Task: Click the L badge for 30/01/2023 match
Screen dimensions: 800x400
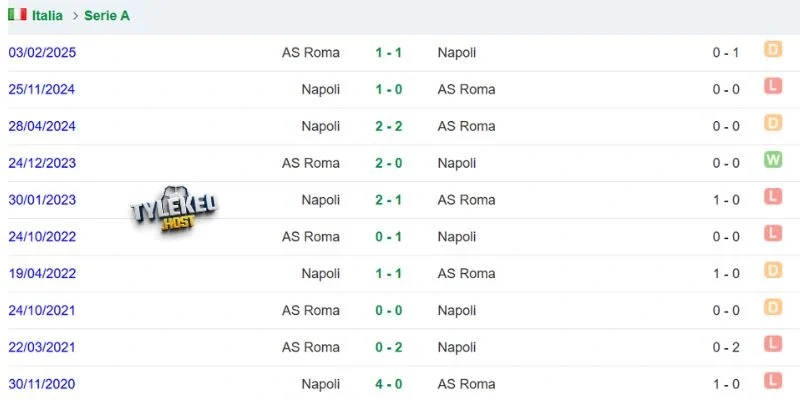Action: pyautogui.click(x=772, y=196)
